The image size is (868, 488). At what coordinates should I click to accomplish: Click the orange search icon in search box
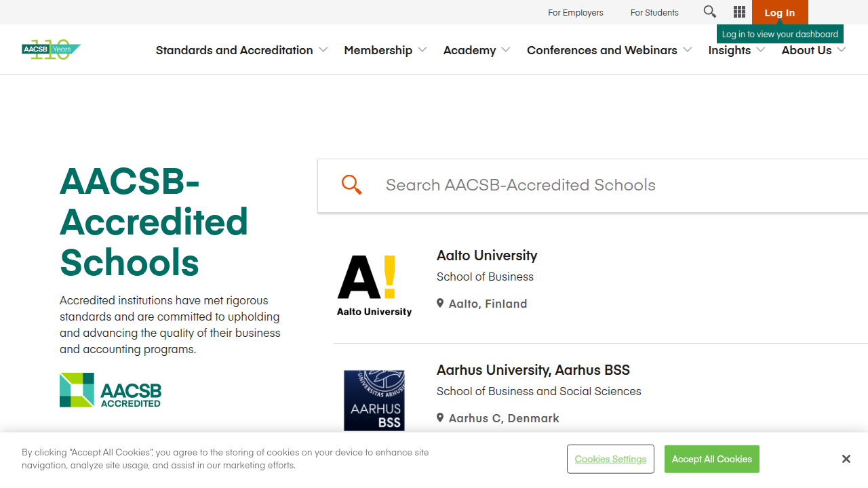pyautogui.click(x=351, y=184)
